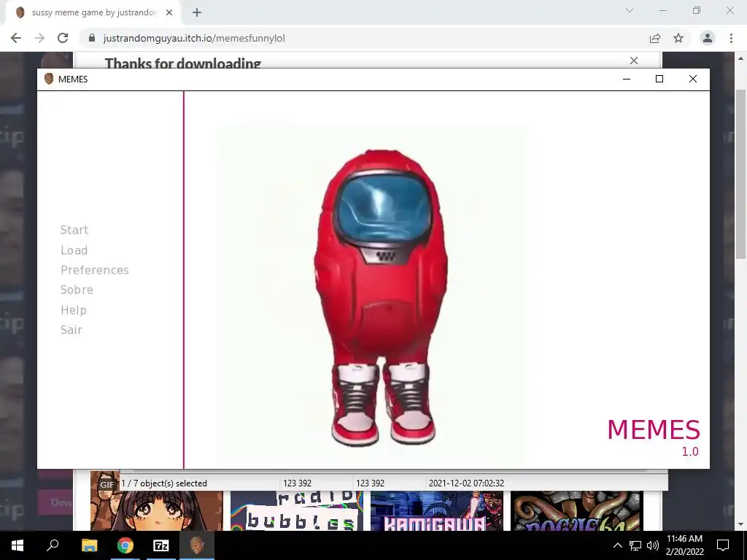Open Help in the MEMES menu
Viewport: 747px width, 560px height.
click(x=74, y=310)
